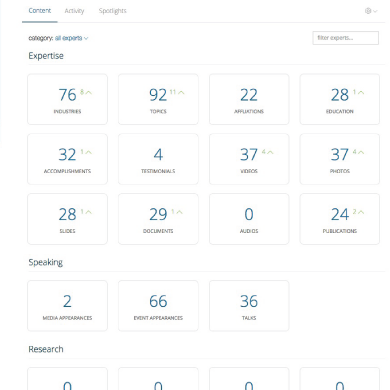Click the up-trend arrow on Videos

coord(270,152)
